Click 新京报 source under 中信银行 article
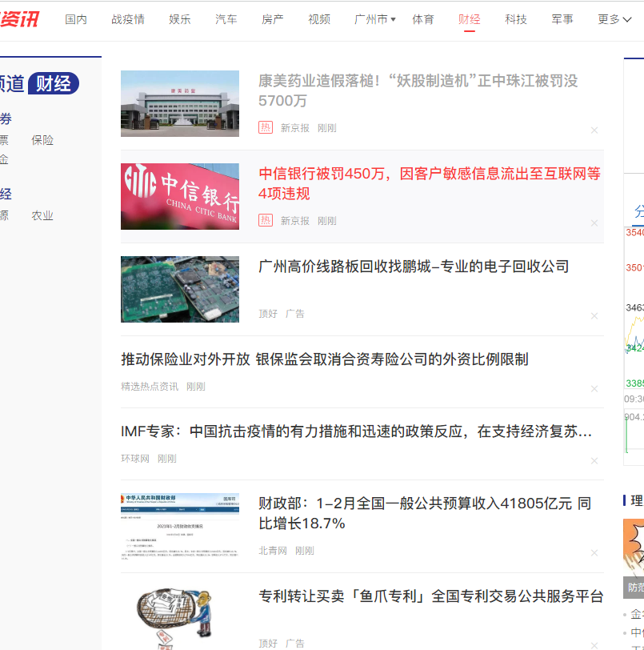Screen dimensions: 644x650 [295, 221]
